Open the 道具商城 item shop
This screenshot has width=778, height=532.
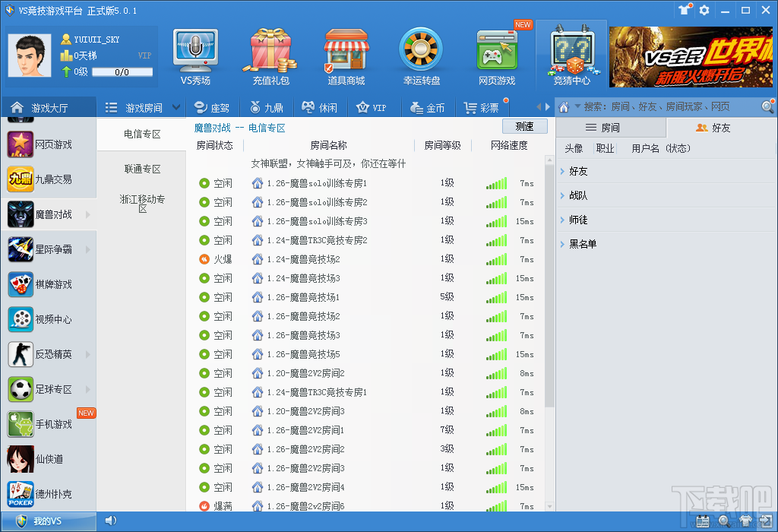[x=346, y=53]
